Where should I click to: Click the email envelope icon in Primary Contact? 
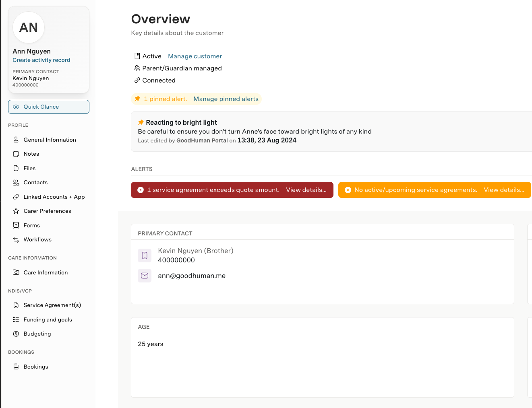tap(145, 276)
